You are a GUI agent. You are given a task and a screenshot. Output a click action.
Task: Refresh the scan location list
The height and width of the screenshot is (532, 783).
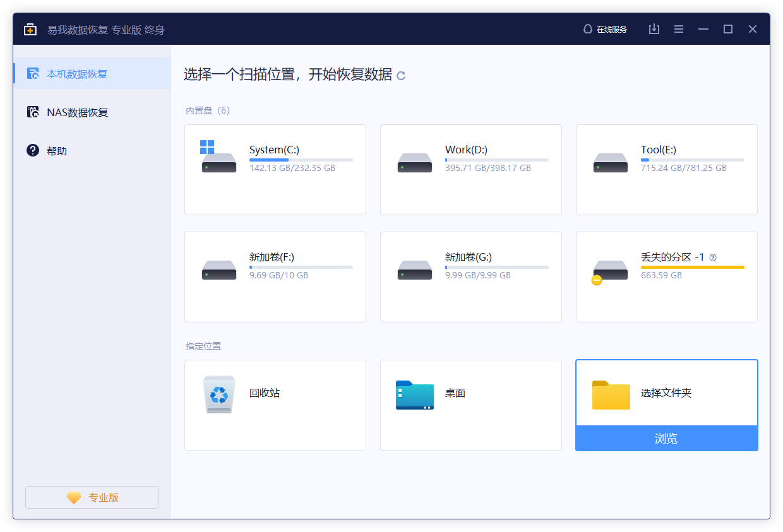(402, 74)
